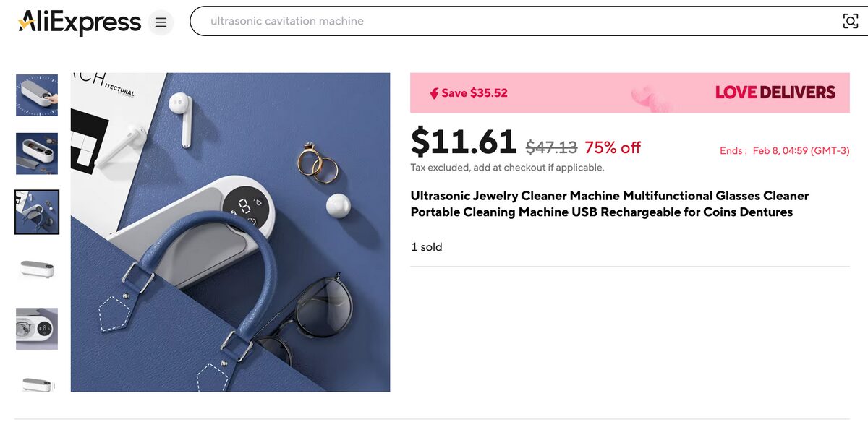
Task: Click the LOVE DELIVERS promo text
Action: [x=775, y=92]
